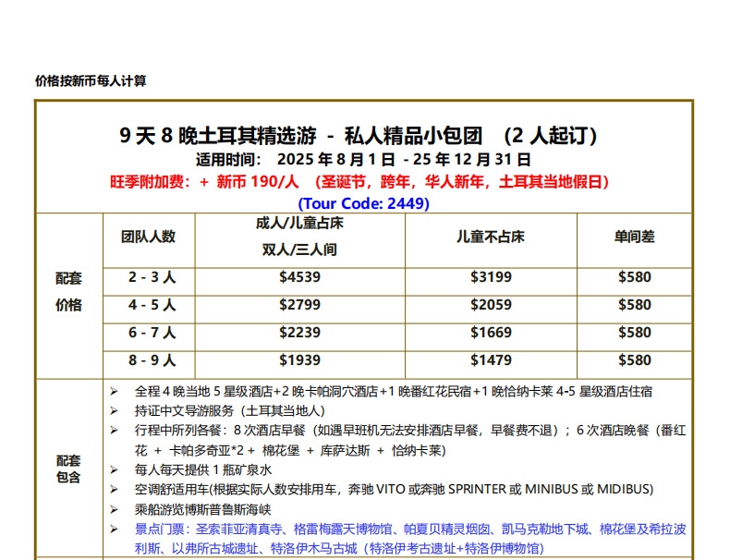Click the $1479 child price cell
Screen dimensions: 730x560
[x=491, y=360]
